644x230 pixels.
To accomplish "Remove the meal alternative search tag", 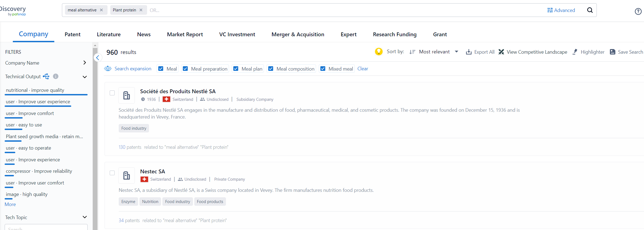I will click(102, 10).
